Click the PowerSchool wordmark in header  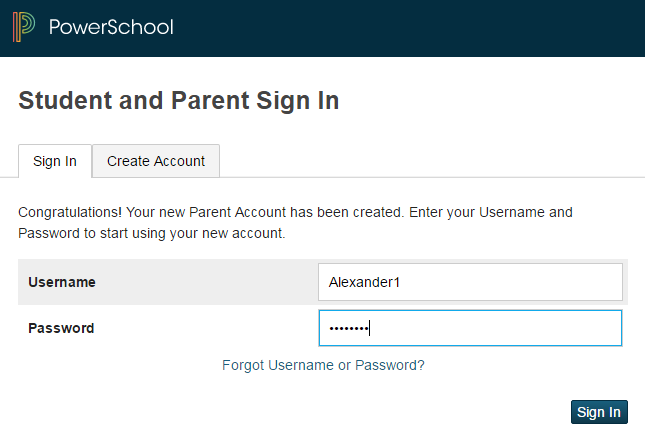coord(111,27)
